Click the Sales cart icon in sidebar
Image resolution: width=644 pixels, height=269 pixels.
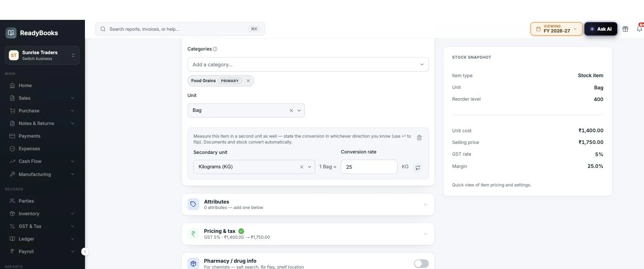(x=12, y=98)
